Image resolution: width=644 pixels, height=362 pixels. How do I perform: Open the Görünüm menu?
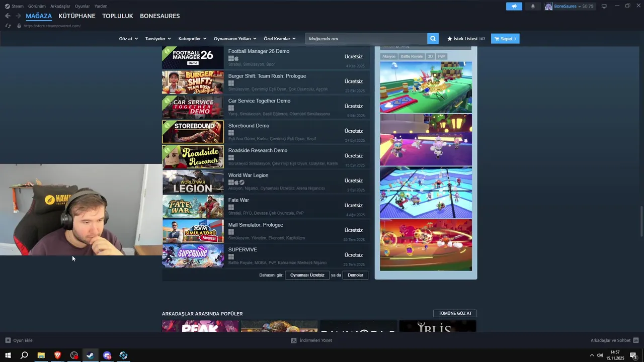(37, 6)
